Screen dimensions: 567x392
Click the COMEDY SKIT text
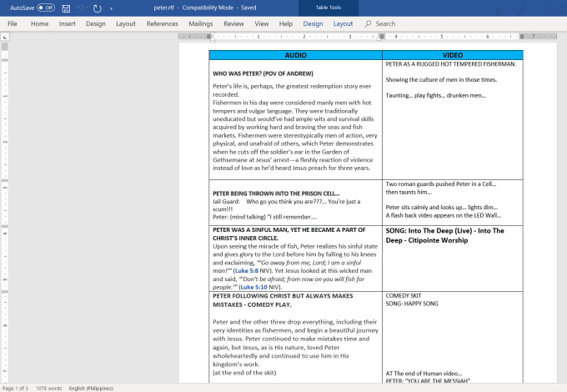point(404,296)
